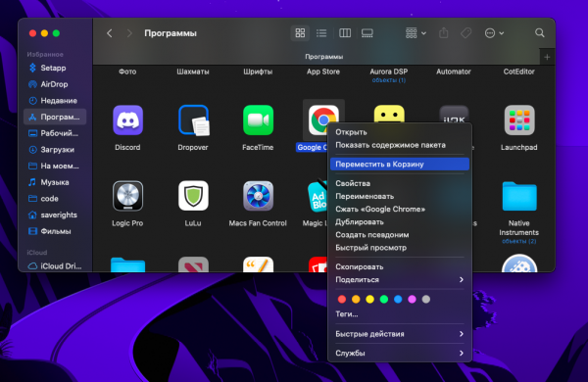588x382 pixels.
Task: Click the Шахматы label
Action: coord(193,72)
